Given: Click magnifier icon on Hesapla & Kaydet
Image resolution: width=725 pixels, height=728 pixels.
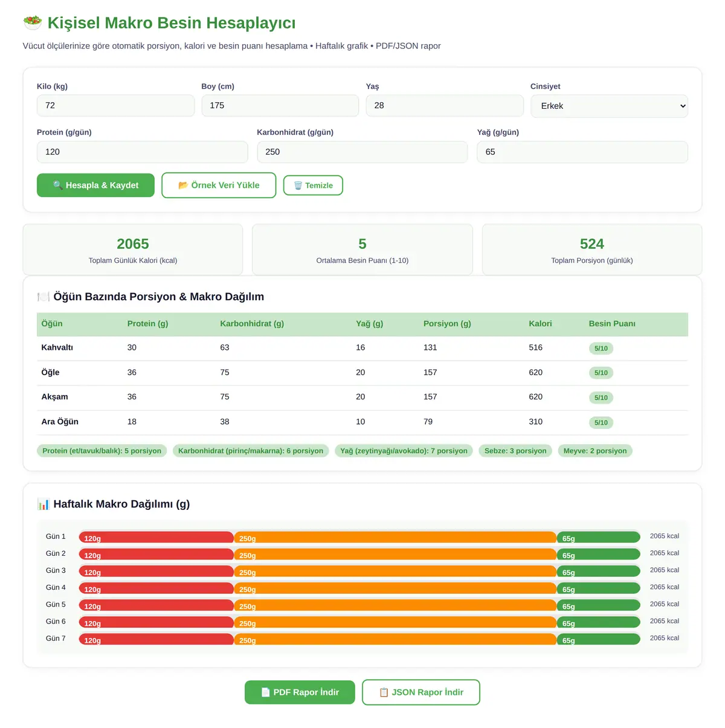Looking at the screenshot, I should pos(58,185).
